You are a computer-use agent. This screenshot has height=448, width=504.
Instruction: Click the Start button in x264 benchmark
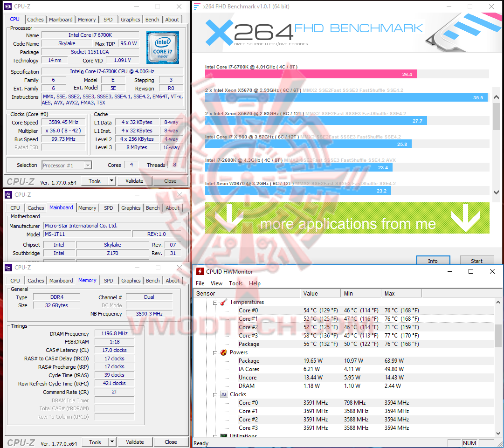coord(476,261)
